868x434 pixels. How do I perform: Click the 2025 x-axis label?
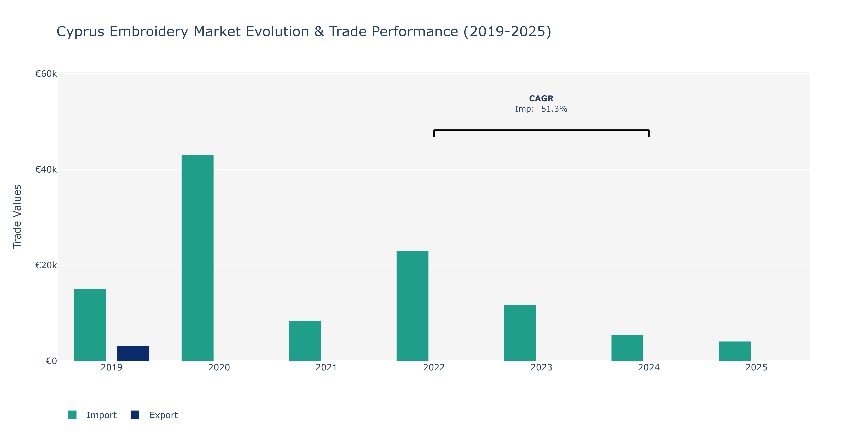756,367
